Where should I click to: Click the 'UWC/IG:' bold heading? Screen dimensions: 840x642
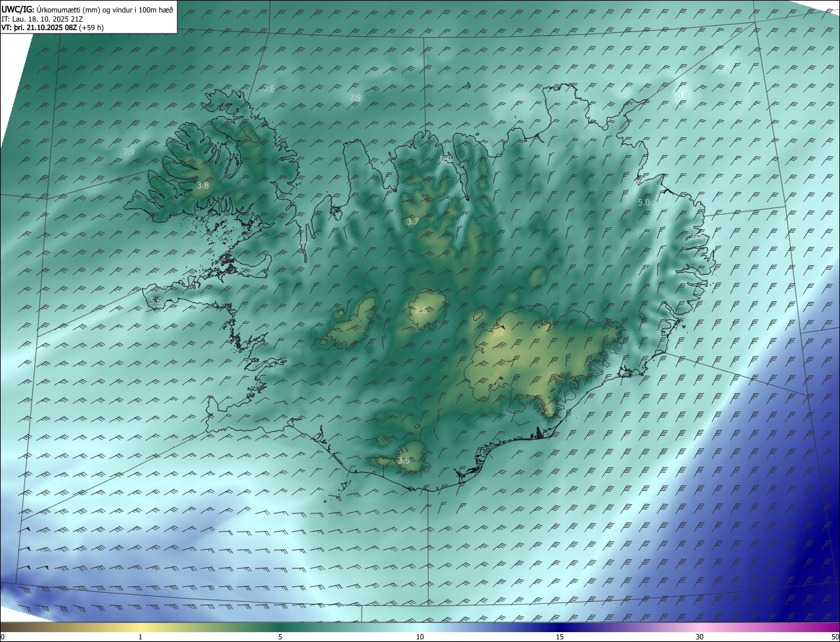coord(18,10)
